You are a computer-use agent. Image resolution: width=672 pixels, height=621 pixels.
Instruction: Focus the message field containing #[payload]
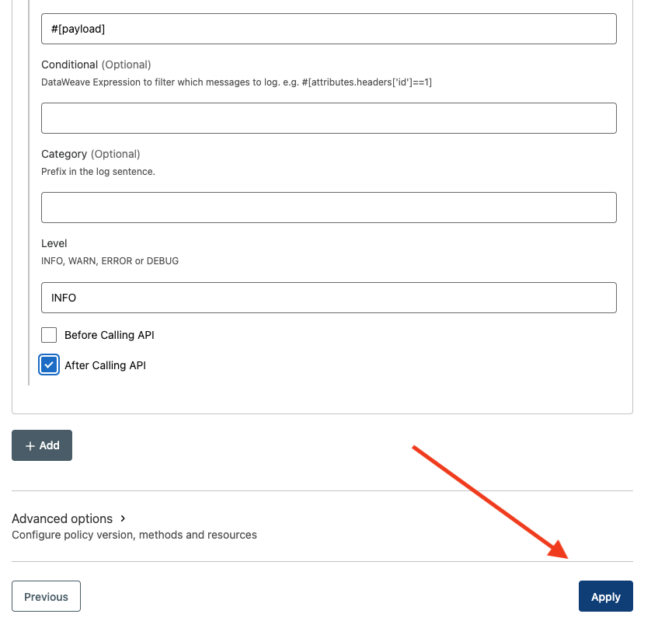click(329, 29)
